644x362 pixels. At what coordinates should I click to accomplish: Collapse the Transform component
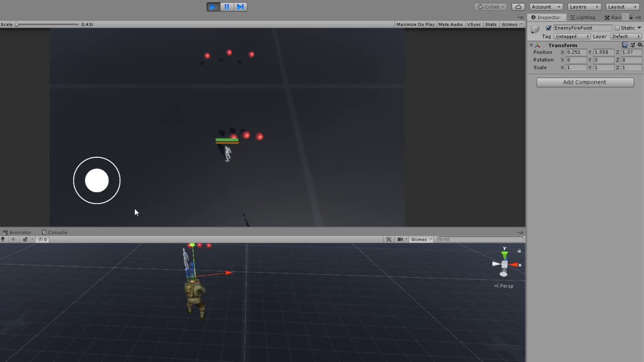531,45
